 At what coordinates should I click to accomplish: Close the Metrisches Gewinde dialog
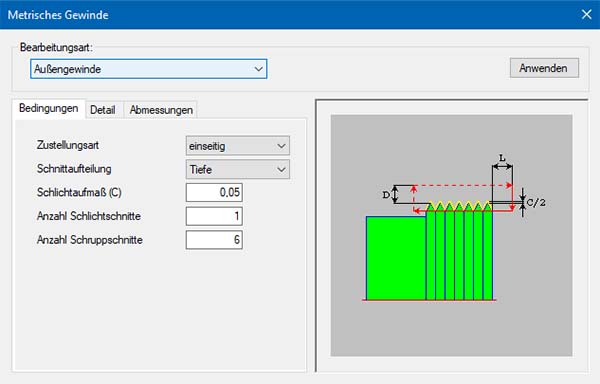point(586,15)
